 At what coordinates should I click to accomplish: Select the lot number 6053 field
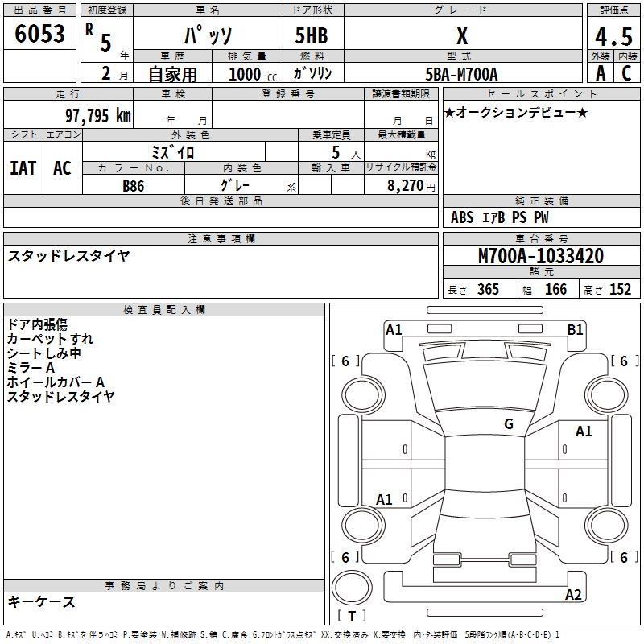pyautogui.click(x=40, y=35)
